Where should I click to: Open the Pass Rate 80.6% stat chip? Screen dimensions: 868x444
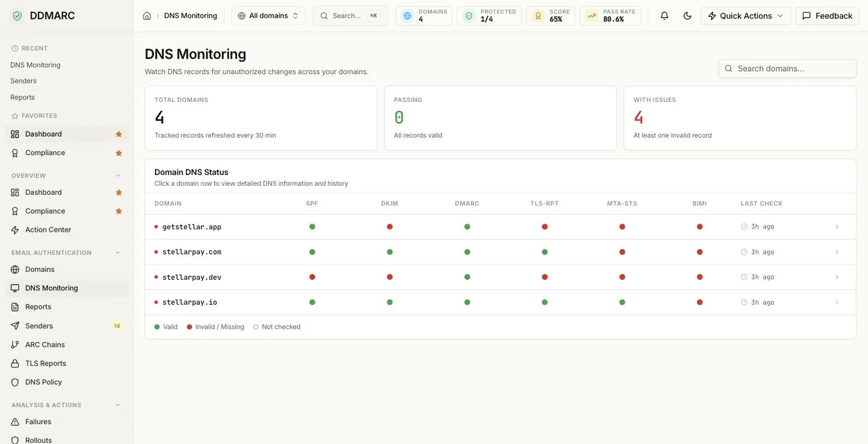point(610,16)
